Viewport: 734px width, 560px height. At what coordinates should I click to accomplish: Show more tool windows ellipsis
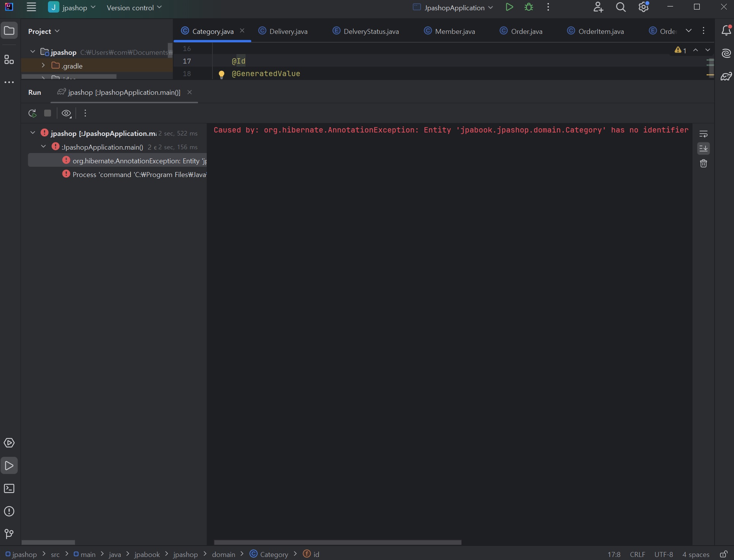click(x=9, y=82)
